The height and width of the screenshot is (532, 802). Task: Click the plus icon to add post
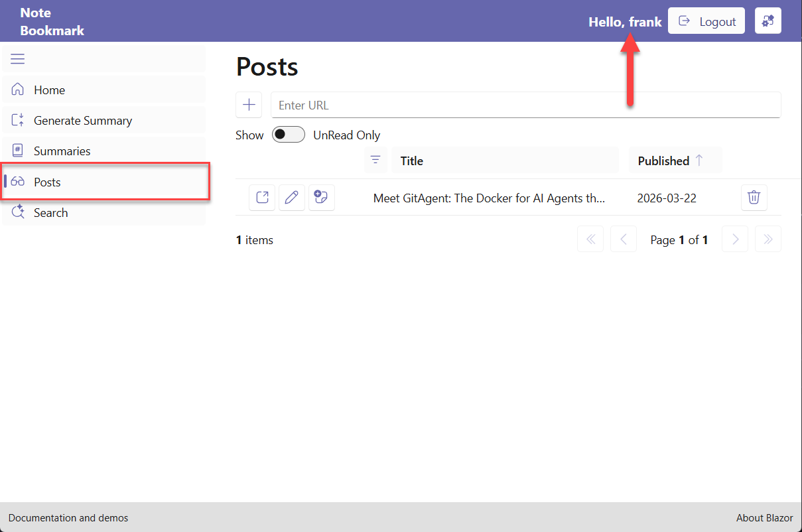[x=249, y=105]
